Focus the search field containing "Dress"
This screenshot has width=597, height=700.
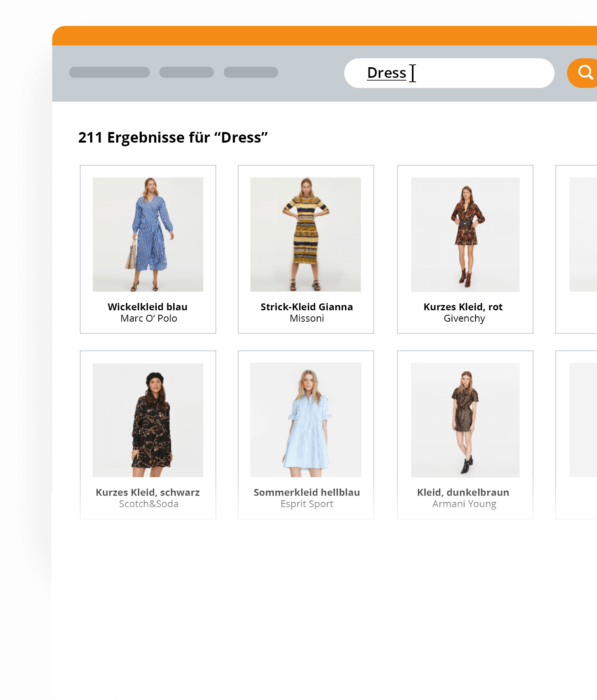point(449,73)
